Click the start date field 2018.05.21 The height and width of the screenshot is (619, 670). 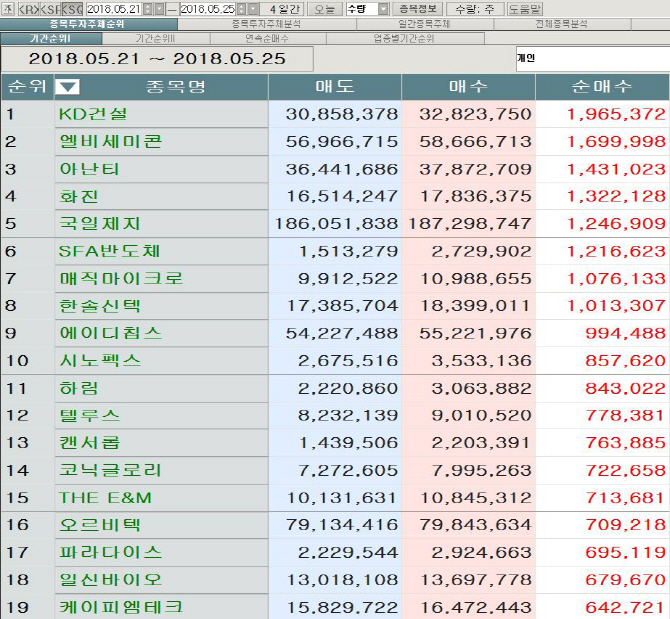click(111, 8)
